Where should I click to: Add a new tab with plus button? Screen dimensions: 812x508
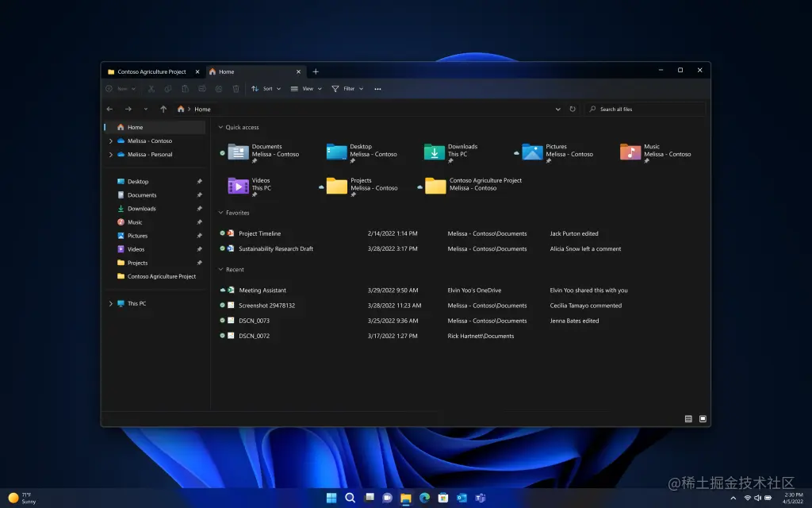click(316, 71)
